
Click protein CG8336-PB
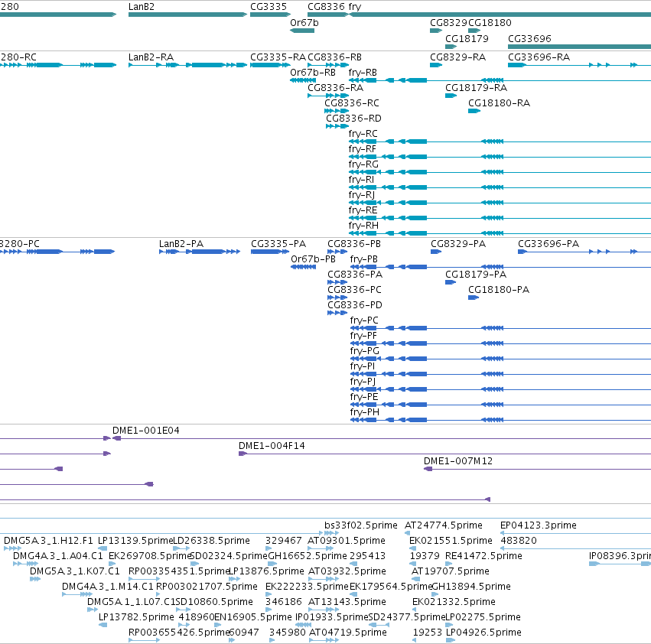[337, 252]
